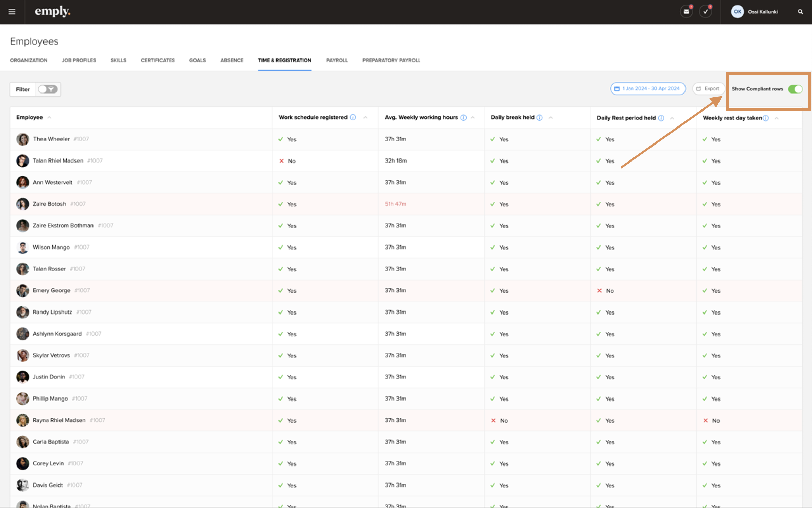Sort by Employee column arrow
The width and height of the screenshot is (812, 508).
coord(49,117)
